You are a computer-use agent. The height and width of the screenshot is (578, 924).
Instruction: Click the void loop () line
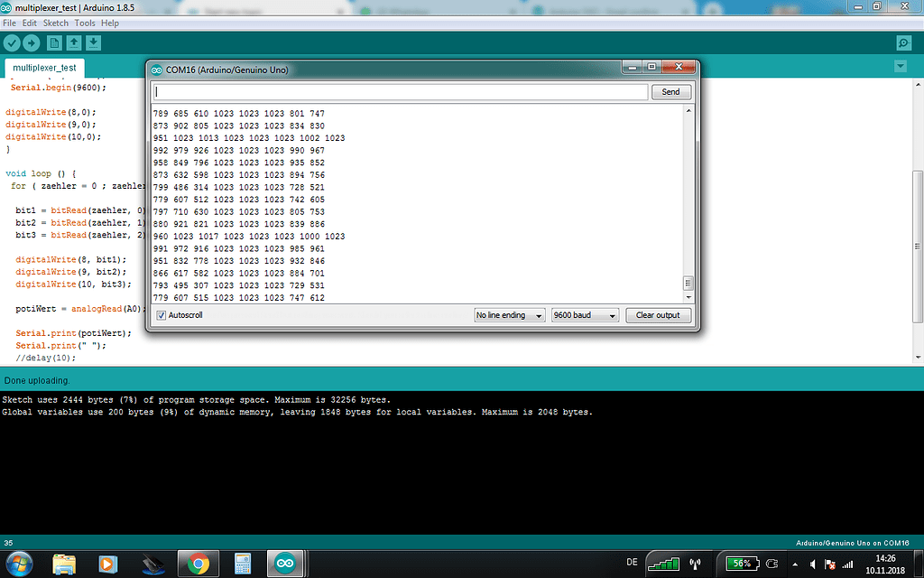pos(41,173)
